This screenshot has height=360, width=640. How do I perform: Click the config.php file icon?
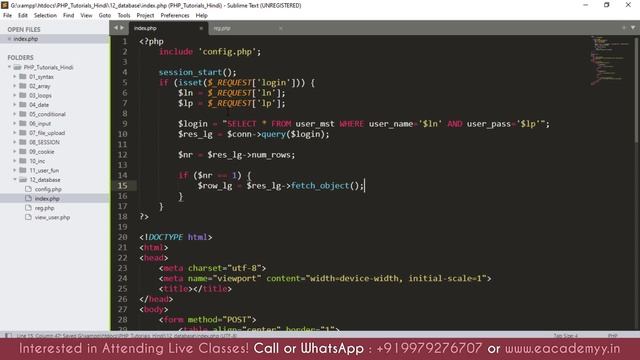coord(28,189)
